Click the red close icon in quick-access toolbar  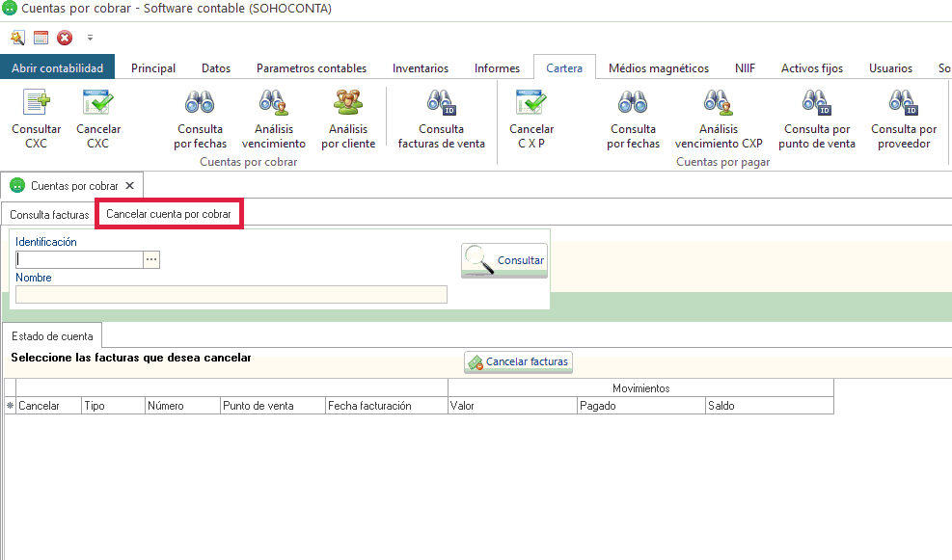pos(65,39)
